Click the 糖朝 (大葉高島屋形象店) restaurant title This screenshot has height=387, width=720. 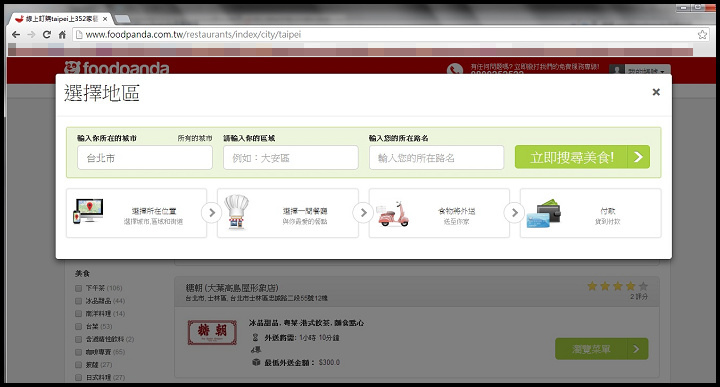232,288
